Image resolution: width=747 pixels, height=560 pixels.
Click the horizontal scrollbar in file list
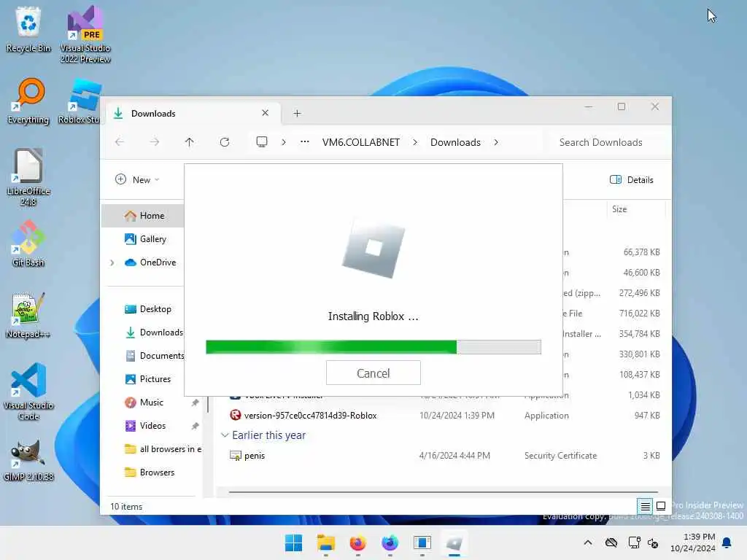[x=443, y=492]
